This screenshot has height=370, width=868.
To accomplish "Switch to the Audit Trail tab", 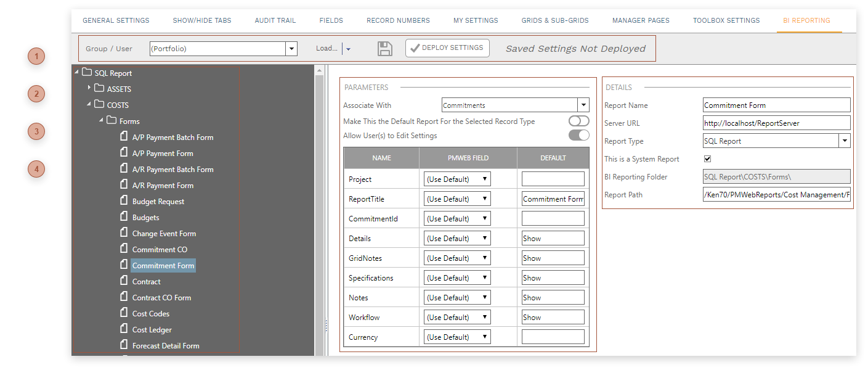I will (x=275, y=20).
